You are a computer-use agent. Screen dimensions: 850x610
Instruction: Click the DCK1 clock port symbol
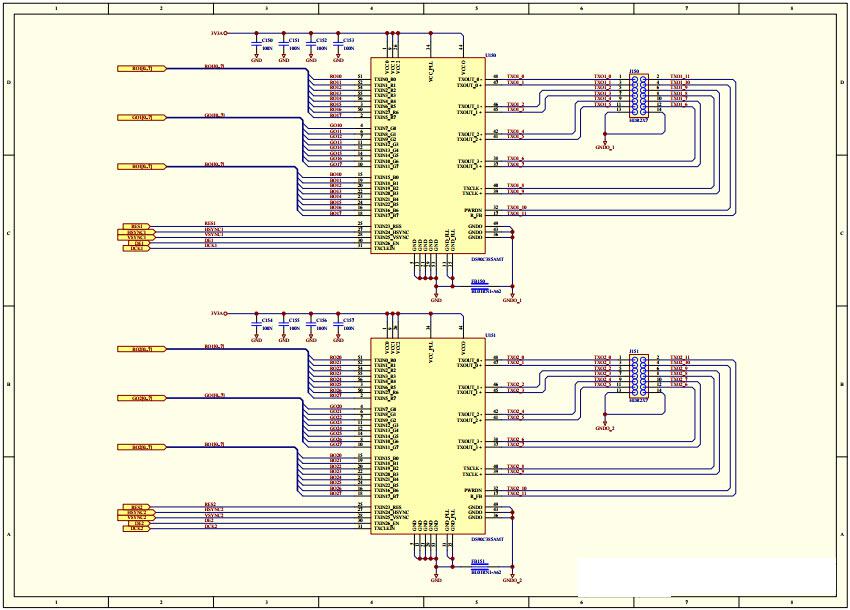point(138,247)
